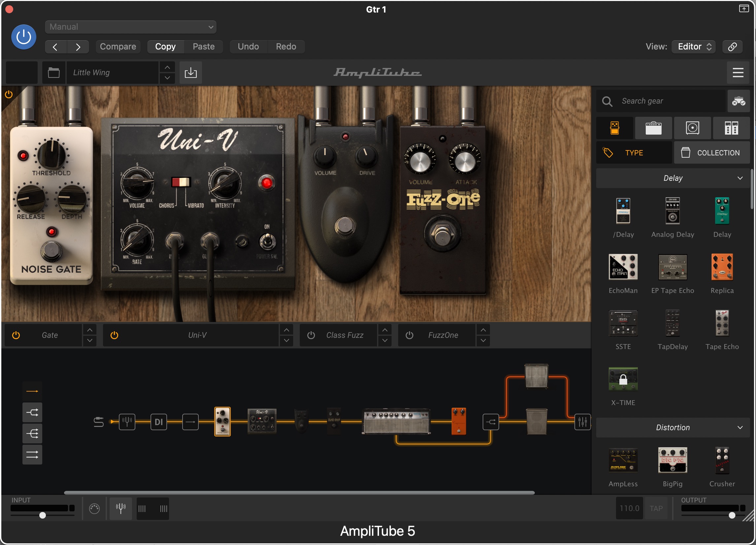The width and height of the screenshot is (756, 545).
Task: Toggle the Uni-V slot power button
Action: (114, 335)
